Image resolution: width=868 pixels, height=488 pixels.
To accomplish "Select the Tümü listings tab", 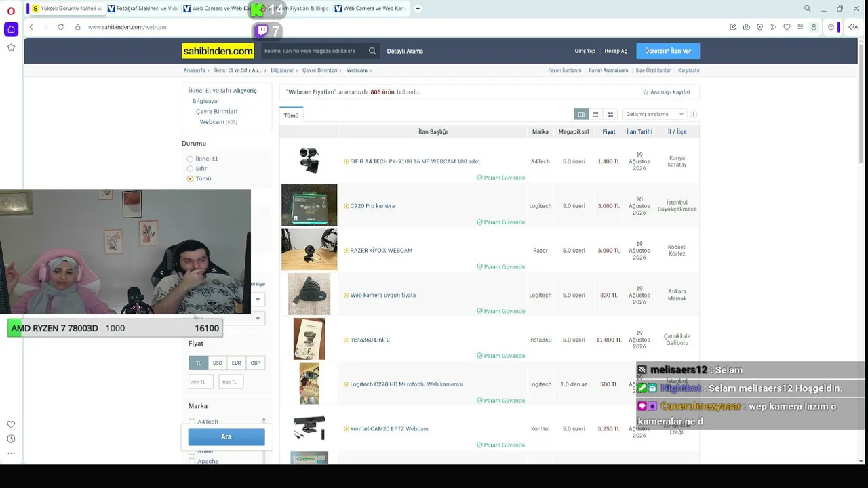I will coord(291,115).
